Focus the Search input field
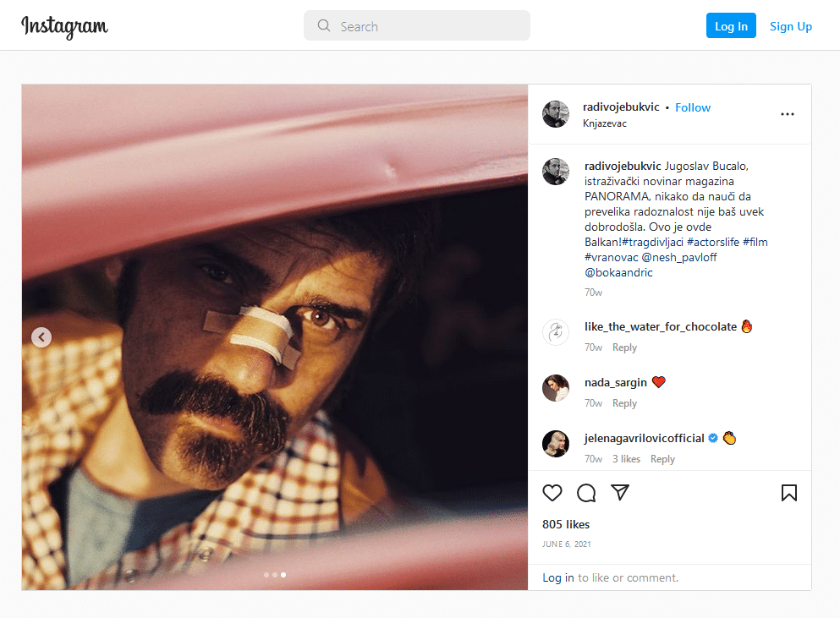 click(417, 25)
